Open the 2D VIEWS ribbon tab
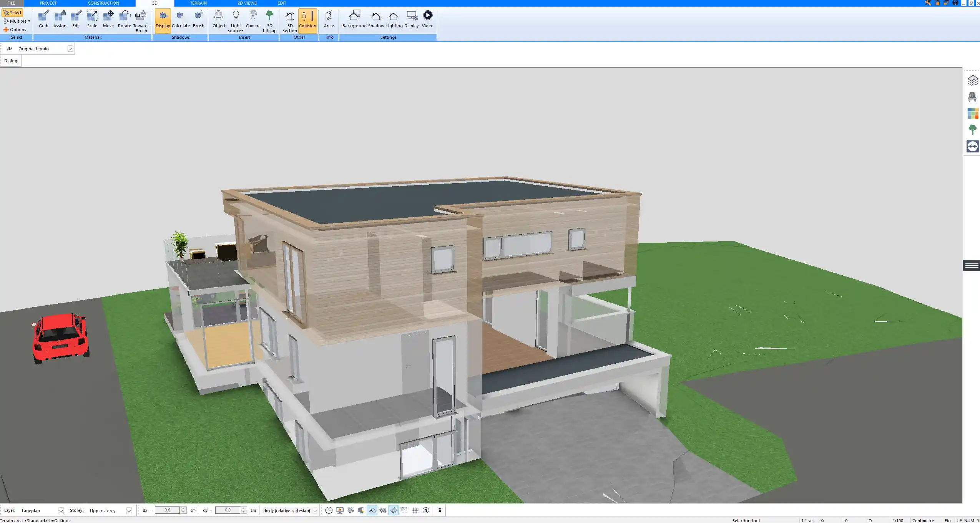 click(x=247, y=3)
